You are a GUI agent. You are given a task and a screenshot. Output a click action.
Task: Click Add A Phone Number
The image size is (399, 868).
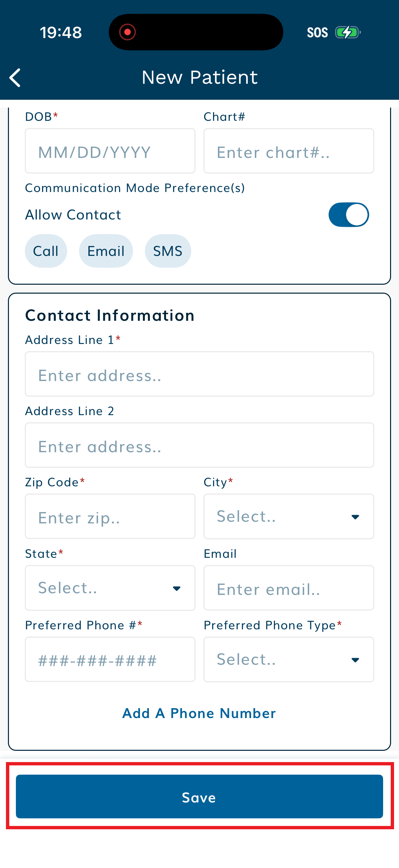click(199, 713)
